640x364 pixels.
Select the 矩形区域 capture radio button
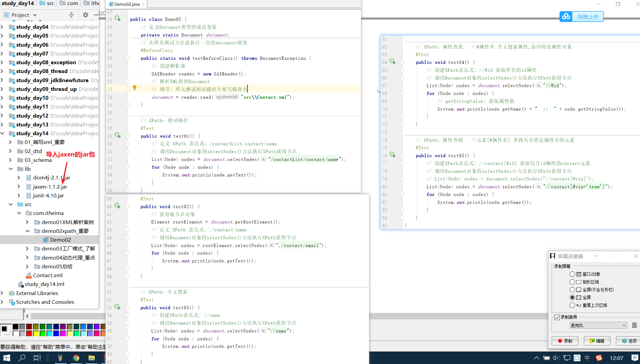click(x=572, y=282)
